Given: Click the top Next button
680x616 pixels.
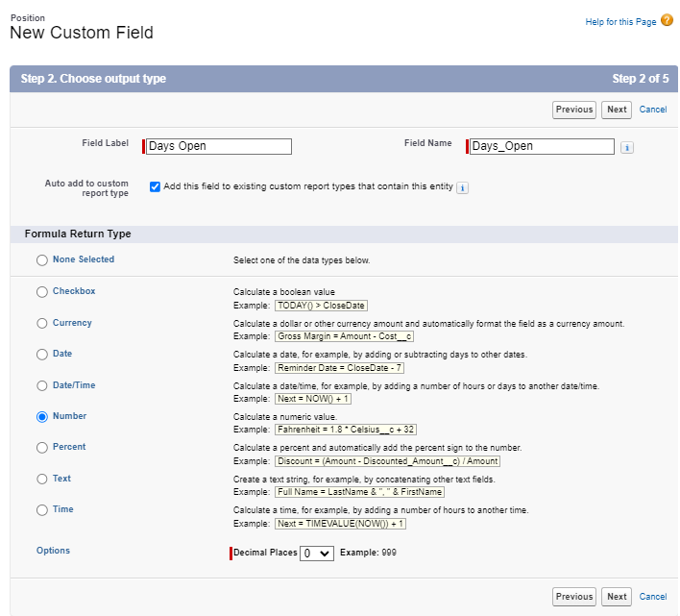Looking at the screenshot, I should tap(617, 110).
